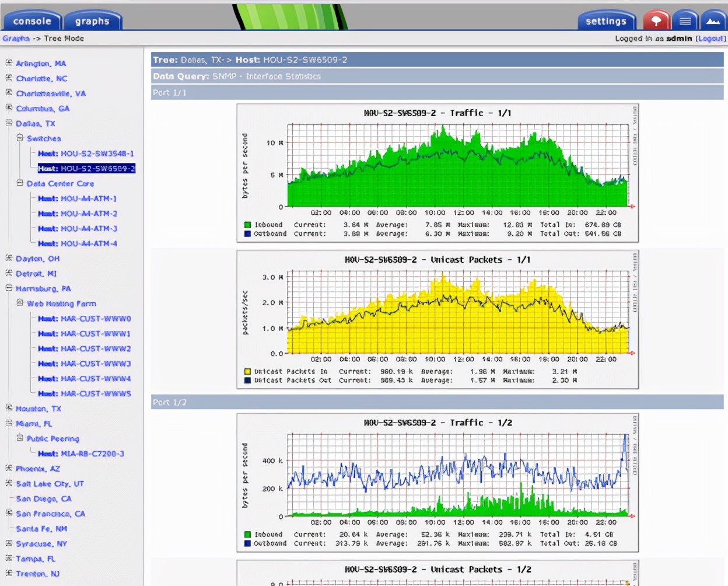
Task: Expand the Arlington, MA tree node
Action: click(x=9, y=62)
